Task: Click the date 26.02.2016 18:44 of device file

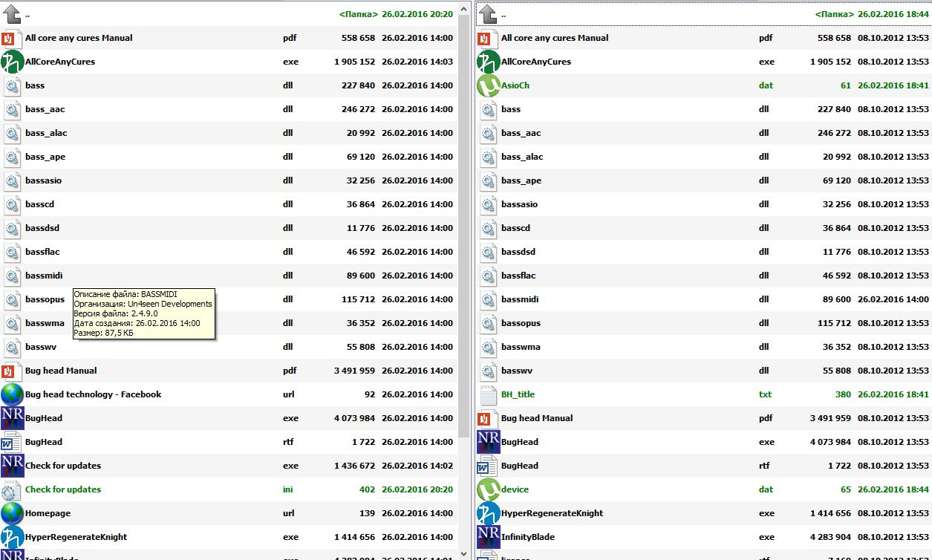Action: [x=893, y=489]
